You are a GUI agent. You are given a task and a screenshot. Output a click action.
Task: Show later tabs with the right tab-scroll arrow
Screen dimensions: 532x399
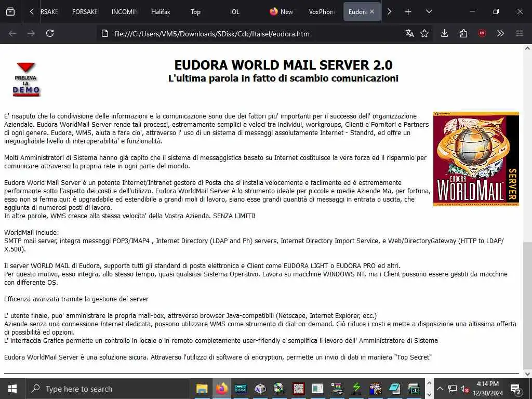pyautogui.click(x=389, y=11)
